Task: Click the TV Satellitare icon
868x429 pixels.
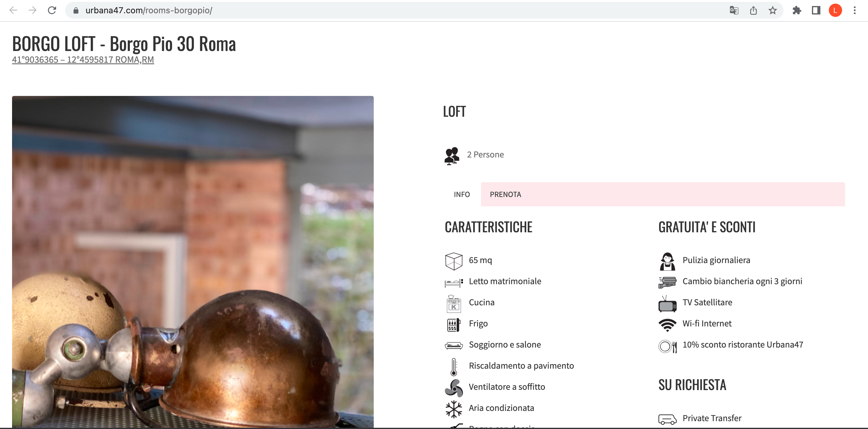Action: (x=667, y=303)
